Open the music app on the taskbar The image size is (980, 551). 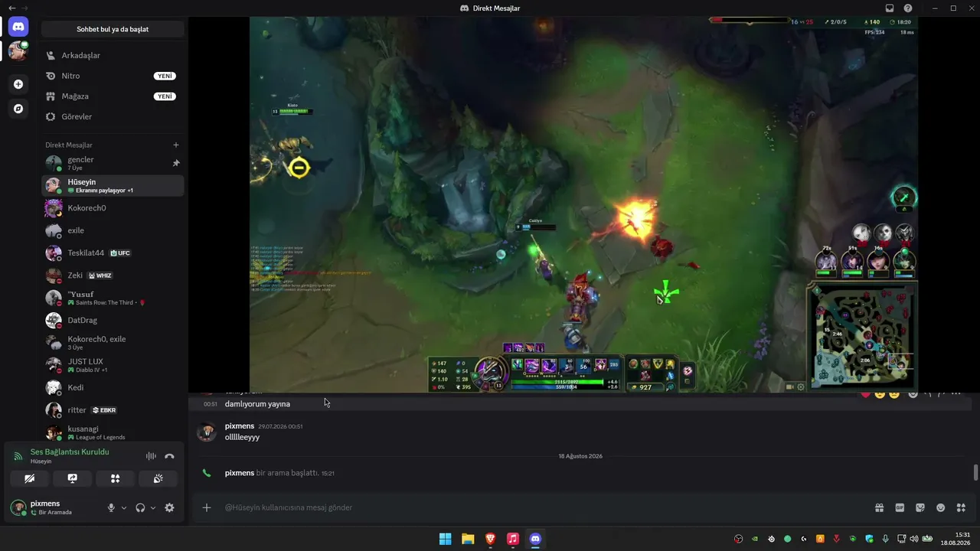click(x=513, y=539)
